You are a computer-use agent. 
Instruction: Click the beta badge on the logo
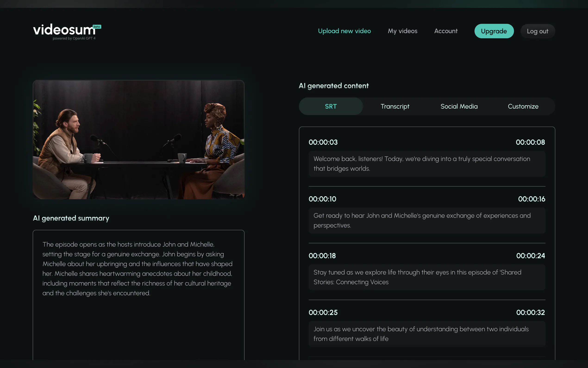97,27
